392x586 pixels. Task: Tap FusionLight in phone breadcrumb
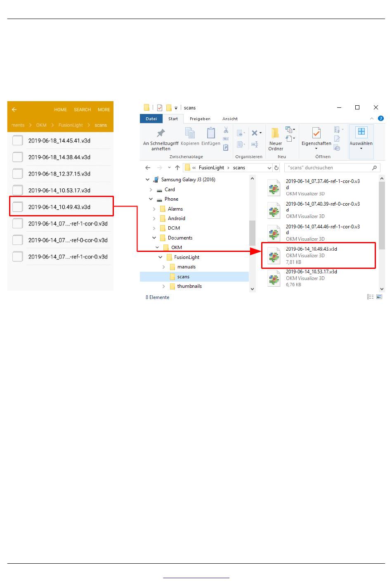coord(71,125)
